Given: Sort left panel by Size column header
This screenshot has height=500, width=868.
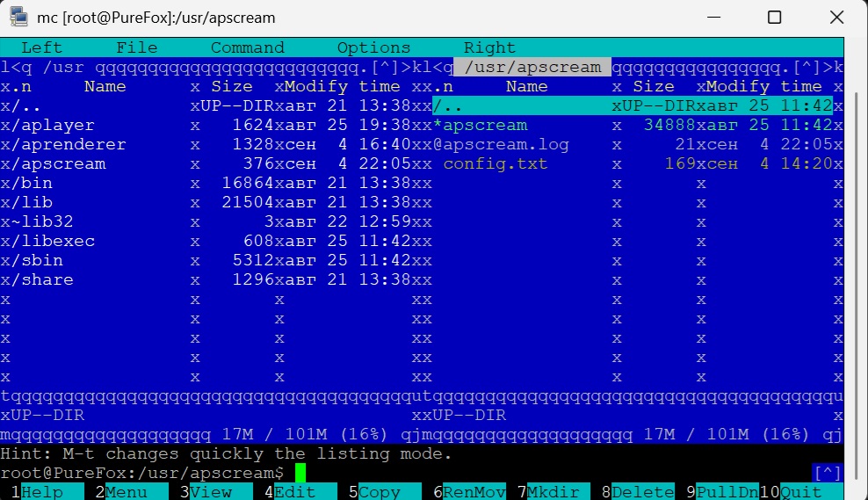Looking at the screenshot, I should [231, 86].
